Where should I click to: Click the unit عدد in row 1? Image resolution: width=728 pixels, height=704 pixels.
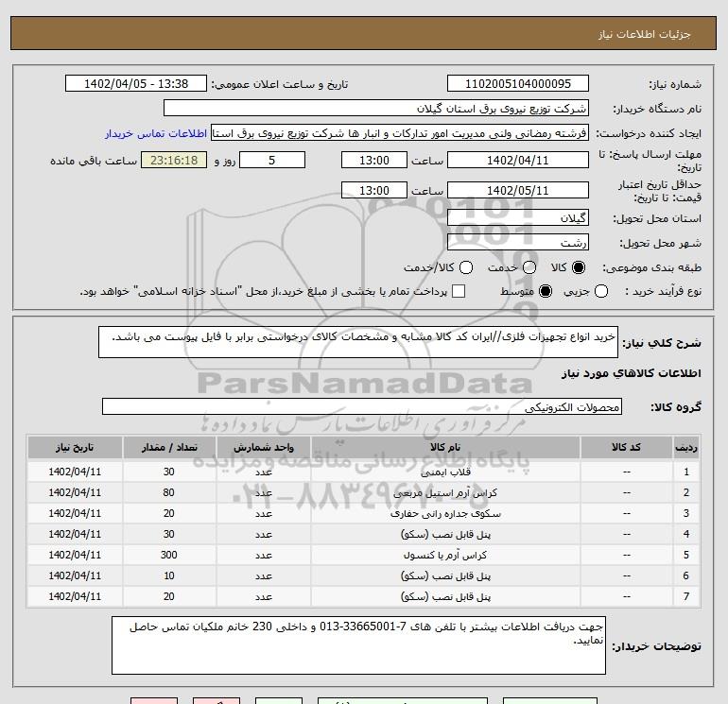263,472
